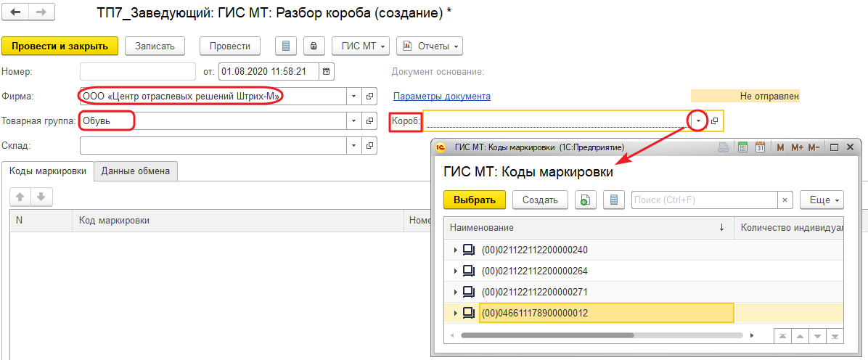Expand the Короб dropdown list
The height and width of the screenshot is (360, 868).
pos(699,120)
